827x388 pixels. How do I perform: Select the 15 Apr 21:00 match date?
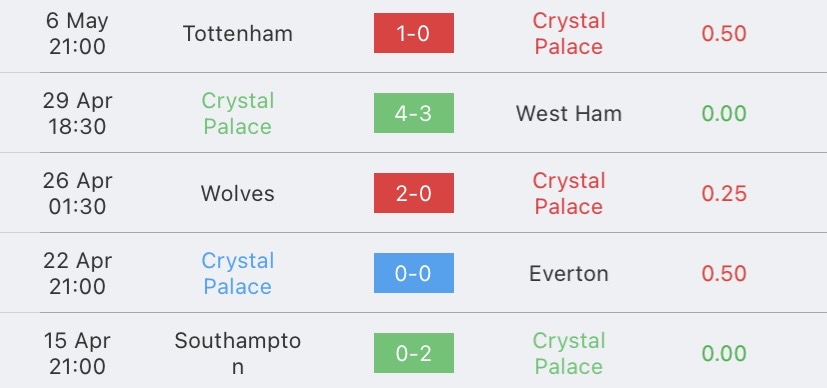pos(77,353)
